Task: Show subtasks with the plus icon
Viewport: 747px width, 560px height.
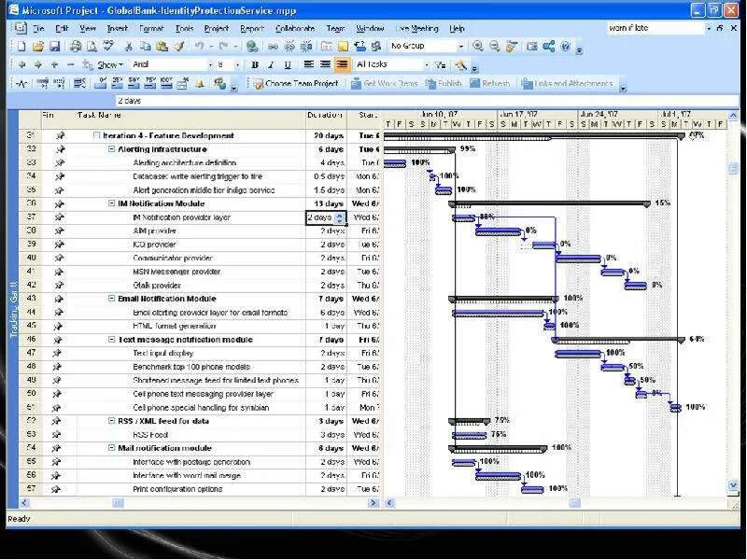Action: pos(55,64)
